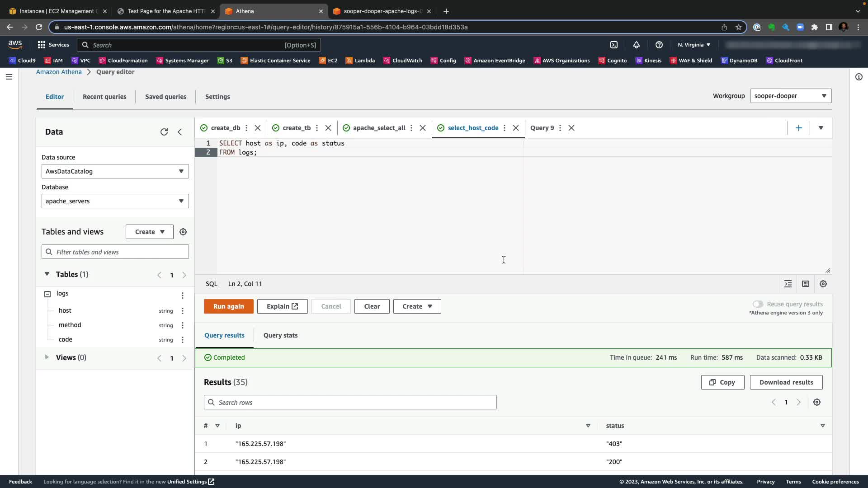Click Download results button
This screenshot has height=488, width=868.
tap(786, 382)
